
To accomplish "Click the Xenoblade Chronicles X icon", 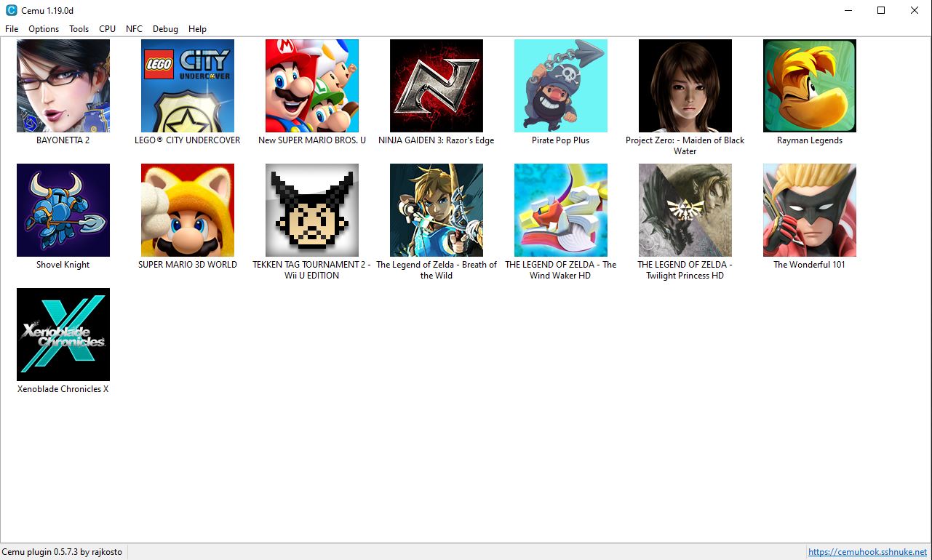I will click(x=63, y=335).
